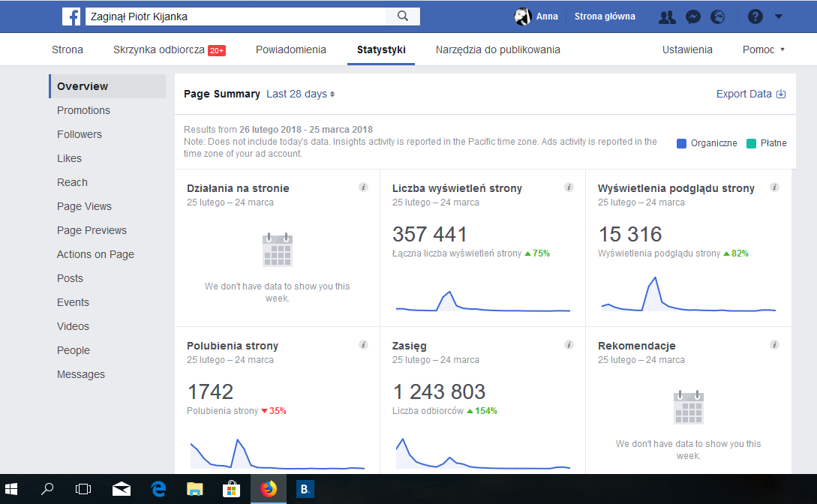The image size is (817, 504).
Task: Click the Facebook logo icon
Action: [71, 16]
